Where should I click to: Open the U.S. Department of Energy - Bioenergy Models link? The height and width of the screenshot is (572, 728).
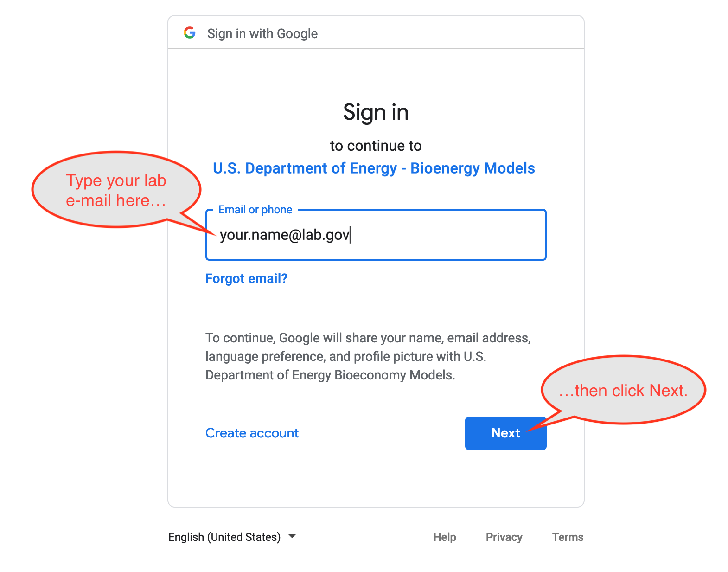[374, 168]
